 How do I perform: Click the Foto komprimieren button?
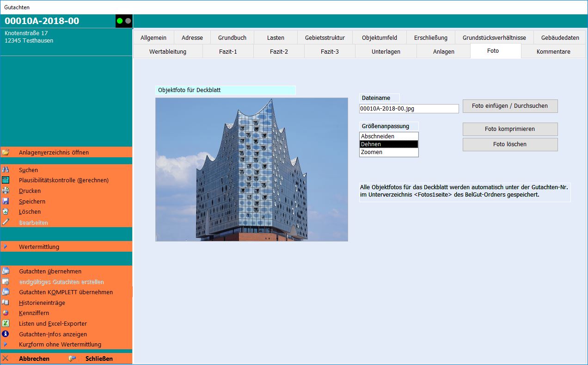(x=510, y=129)
